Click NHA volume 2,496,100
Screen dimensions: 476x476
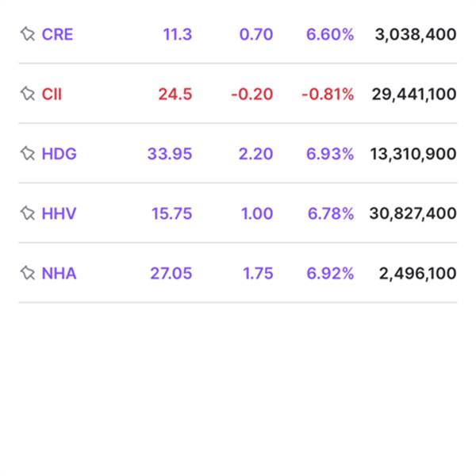[x=417, y=274]
